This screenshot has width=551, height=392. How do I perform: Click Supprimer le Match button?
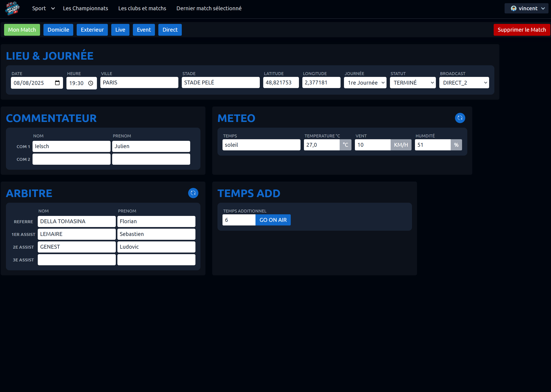[522, 30]
